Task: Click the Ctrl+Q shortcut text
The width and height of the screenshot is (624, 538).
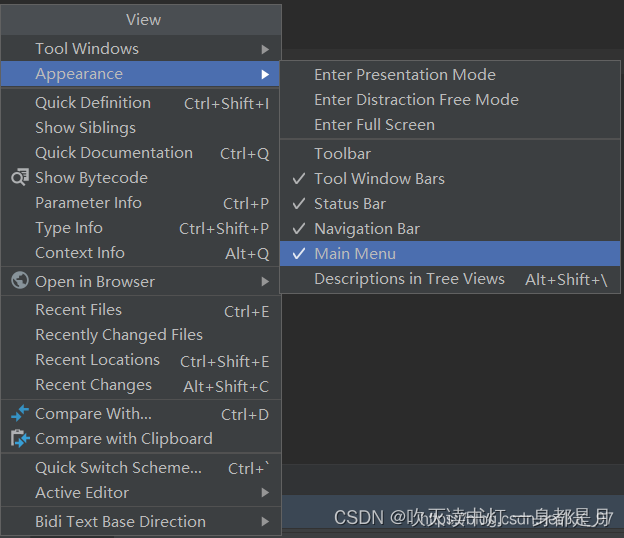Action: (245, 154)
